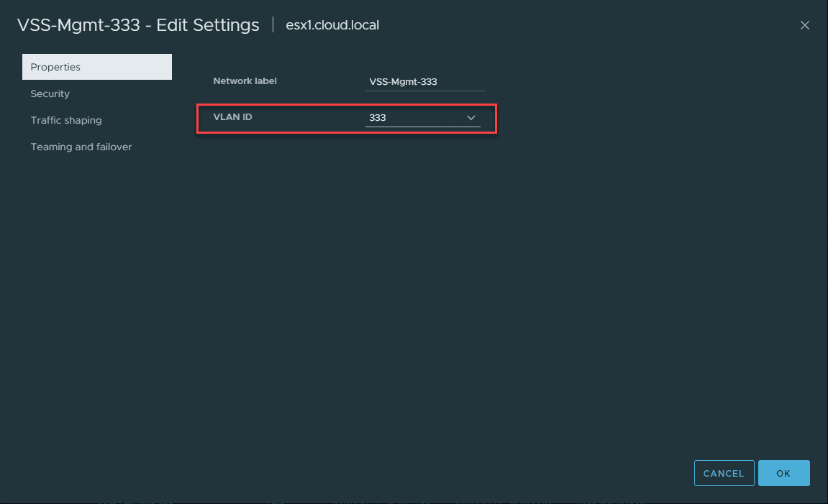Select the Properties entry in the left sidebar
Screen dimensions: 828x504
click(x=55, y=67)
